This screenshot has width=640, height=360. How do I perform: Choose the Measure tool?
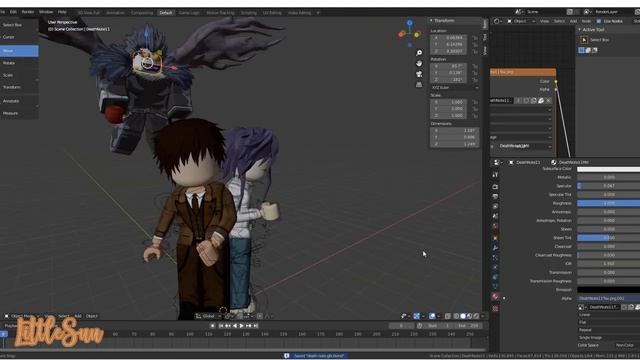coord(19,113)
